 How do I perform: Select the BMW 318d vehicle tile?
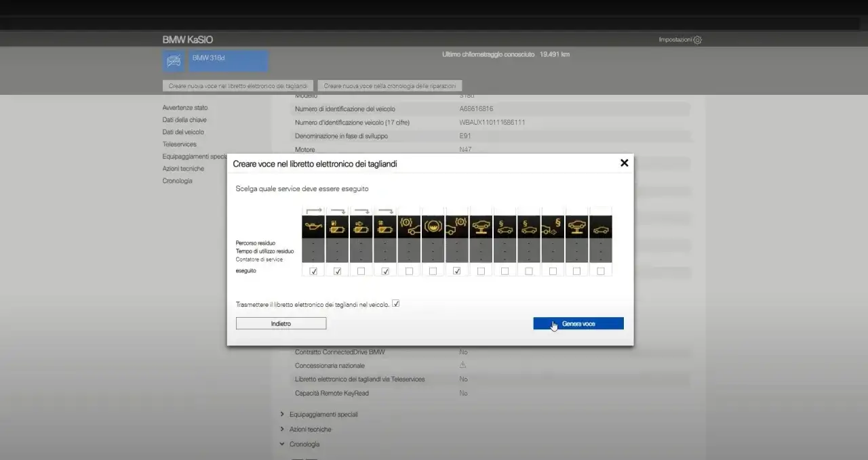click(228, 61)
